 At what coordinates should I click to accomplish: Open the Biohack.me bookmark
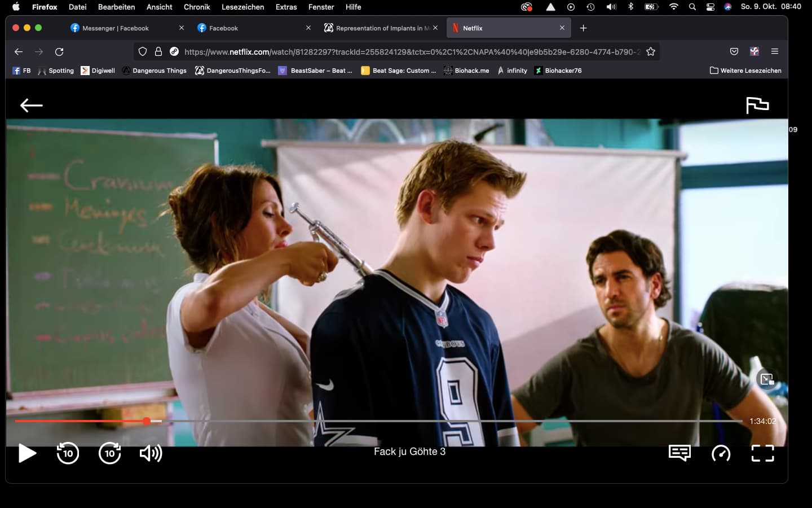click(466, 71)
